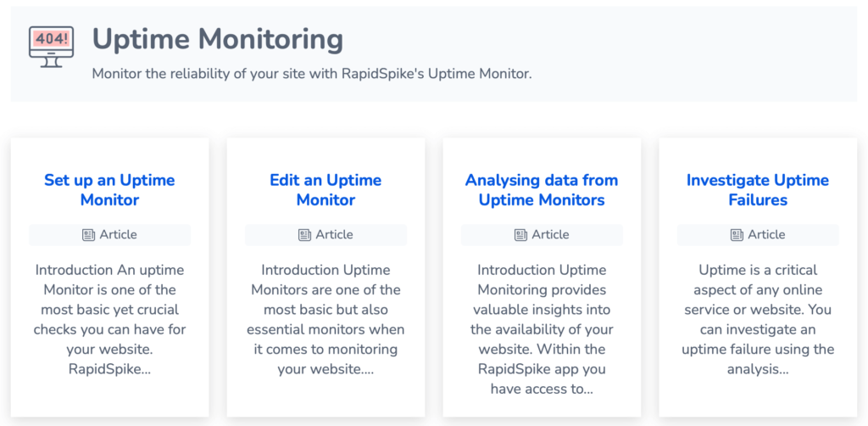Open the Investigate Uptime Failures article
This screenshot has height=426, width=868.
pyautogui.click(x=758, y=190)
